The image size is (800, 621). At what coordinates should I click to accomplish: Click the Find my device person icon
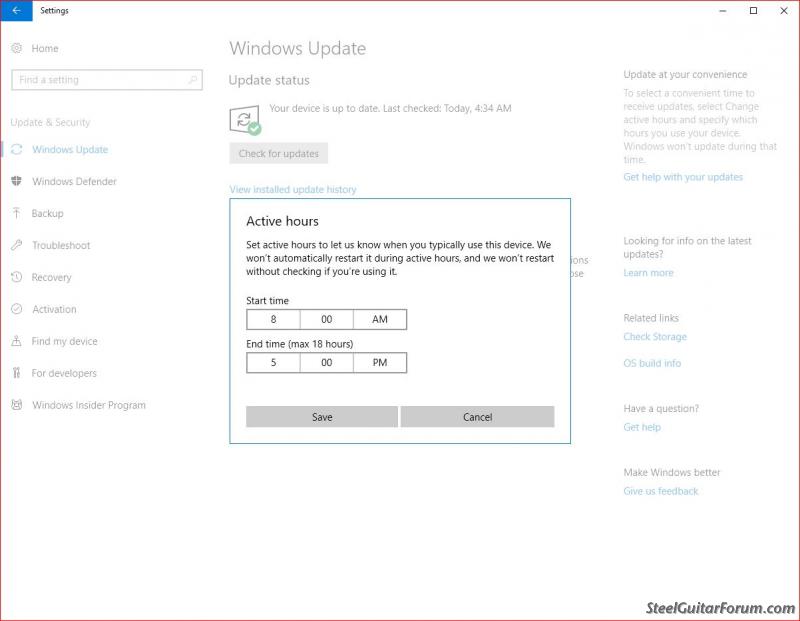pyautogui.click(x=17, y=341)
